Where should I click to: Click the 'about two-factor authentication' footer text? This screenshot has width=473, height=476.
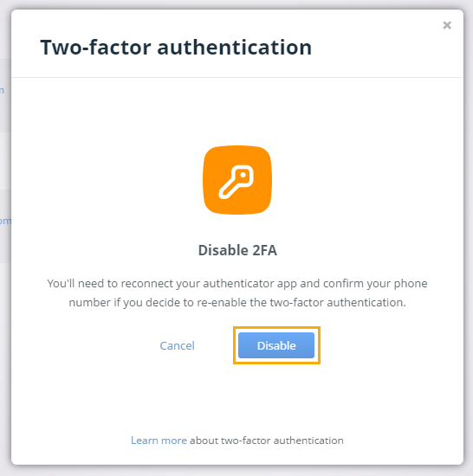coord(267,441)
